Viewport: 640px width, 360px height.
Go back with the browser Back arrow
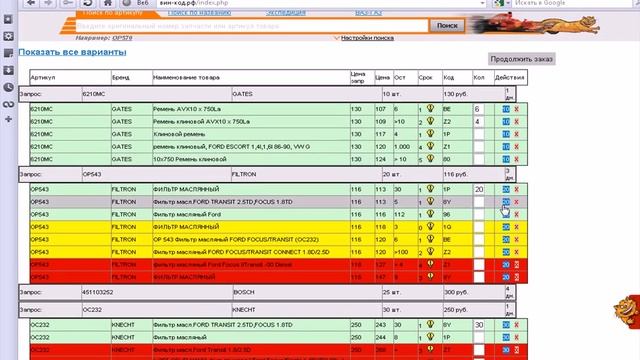[31, 3]
